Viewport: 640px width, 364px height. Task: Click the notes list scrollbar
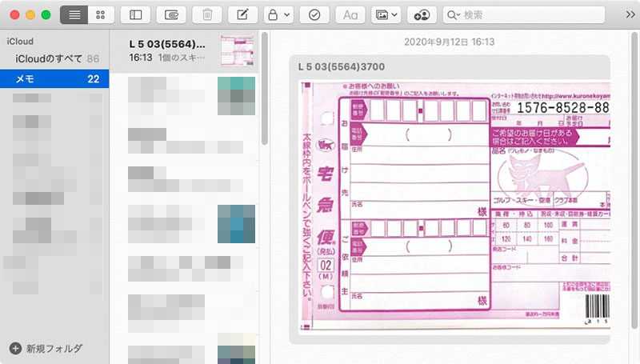tap(265, 89)
